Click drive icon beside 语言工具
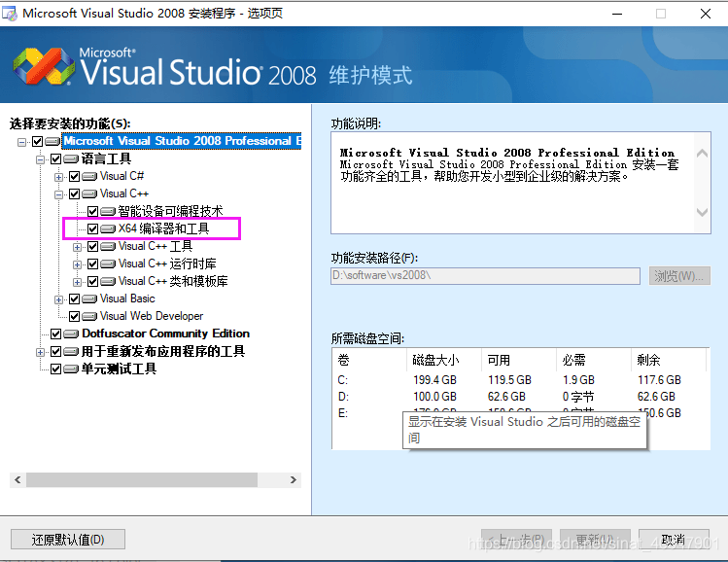Image resolution: width=728 pixels, height=562 pixels. tap(71, 159)
